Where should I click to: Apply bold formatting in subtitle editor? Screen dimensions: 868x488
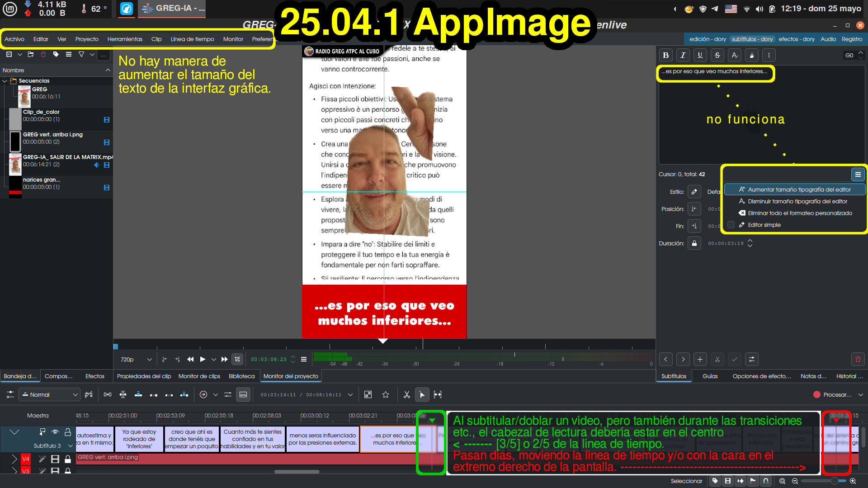click(665, 55)
